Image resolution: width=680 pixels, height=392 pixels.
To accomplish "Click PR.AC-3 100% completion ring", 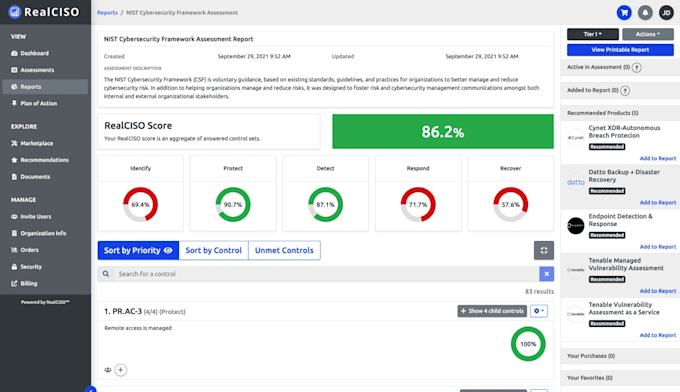I will pyautogui.click(x=528, y=344).
